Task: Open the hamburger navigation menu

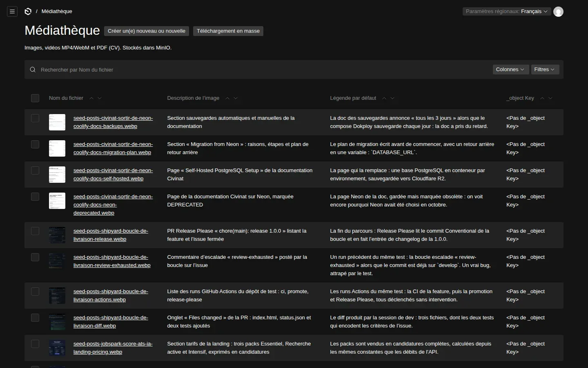Action: (x=12, y=11)
